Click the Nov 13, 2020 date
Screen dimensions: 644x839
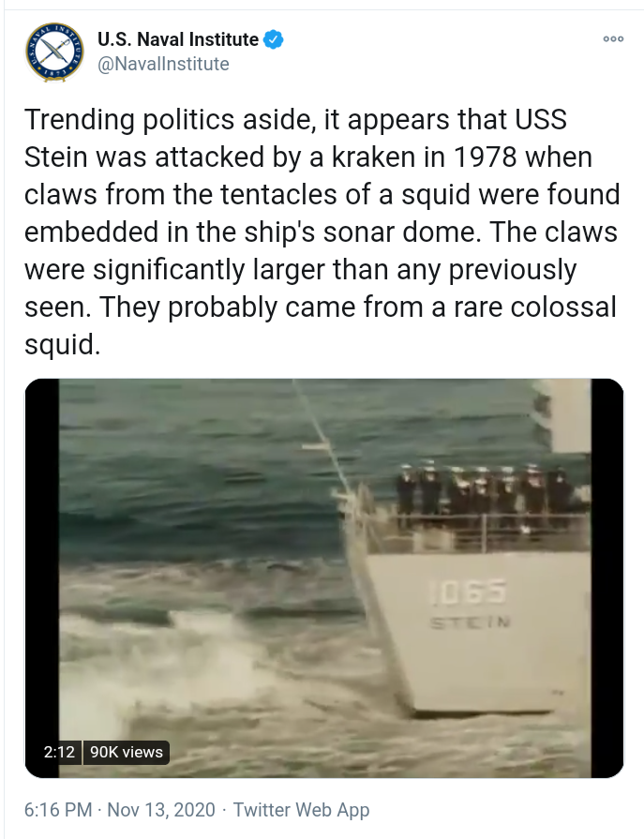pos(161,810)
